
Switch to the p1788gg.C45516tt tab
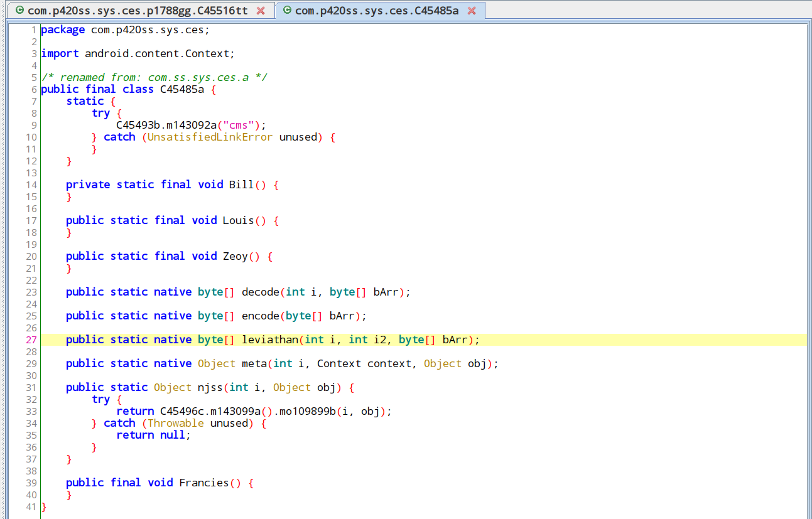(x=138, y=11)
